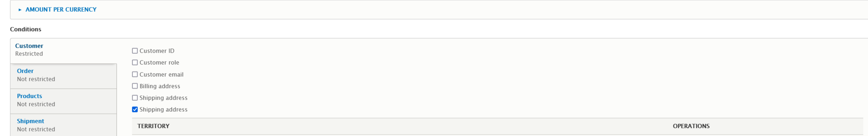
Task: Click the TERRITORY column header
Action: 153,126
